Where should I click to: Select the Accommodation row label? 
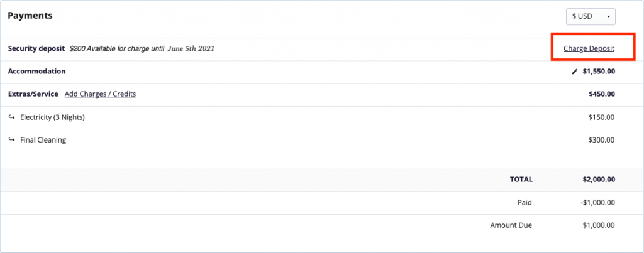pyautogui.click(x=36, y=72)
